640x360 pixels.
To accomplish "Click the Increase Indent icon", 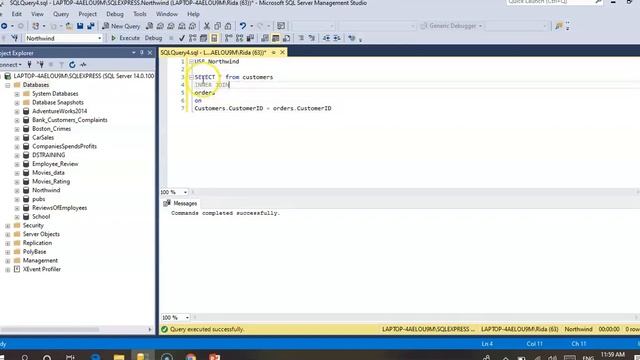I will point(337,38).
